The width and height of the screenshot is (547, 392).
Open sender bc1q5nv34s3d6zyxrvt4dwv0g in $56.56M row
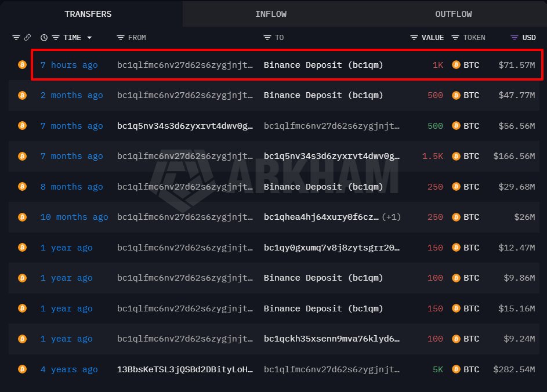click(x=185, y=126)
